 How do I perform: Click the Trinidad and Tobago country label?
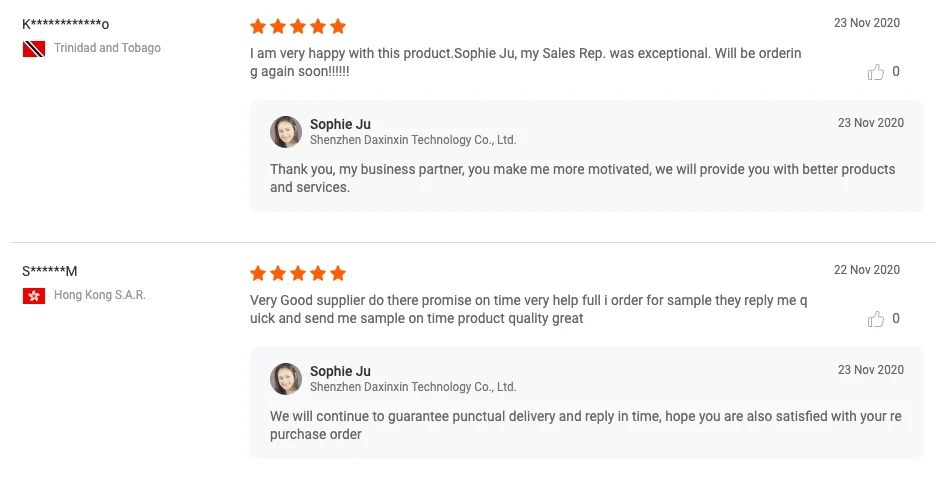point(107,48)
